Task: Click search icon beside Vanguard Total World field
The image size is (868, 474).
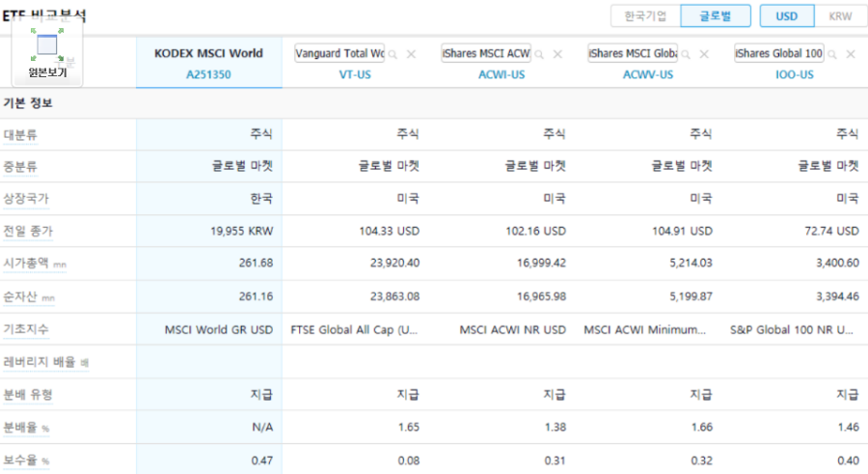Action: 393,54
